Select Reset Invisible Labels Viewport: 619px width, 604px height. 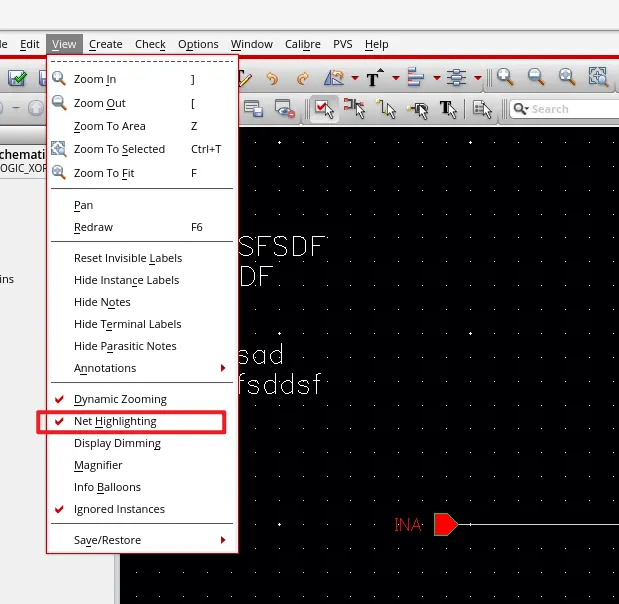(x=142, y=258)
